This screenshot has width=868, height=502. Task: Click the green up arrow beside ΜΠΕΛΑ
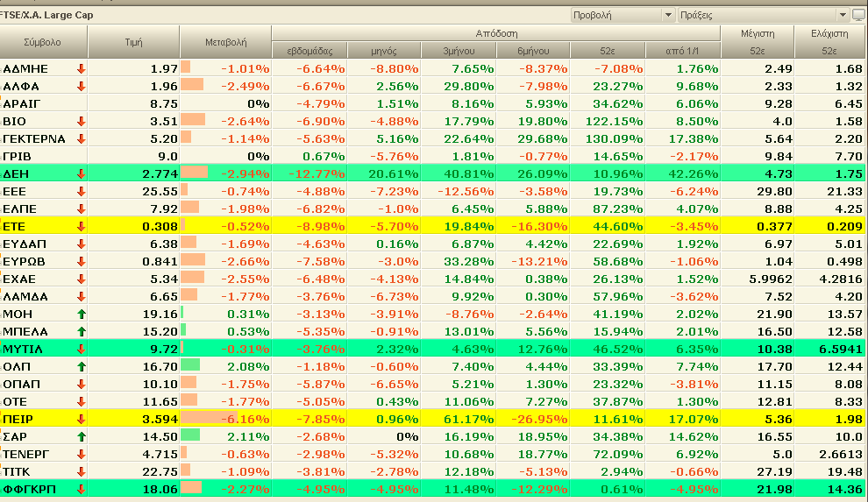(x=82, y=332)
